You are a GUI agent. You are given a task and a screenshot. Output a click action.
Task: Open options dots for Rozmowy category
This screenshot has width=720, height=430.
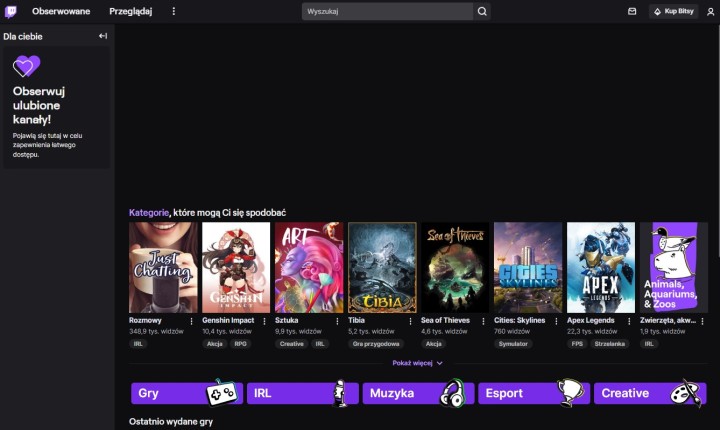coord(191,321)
